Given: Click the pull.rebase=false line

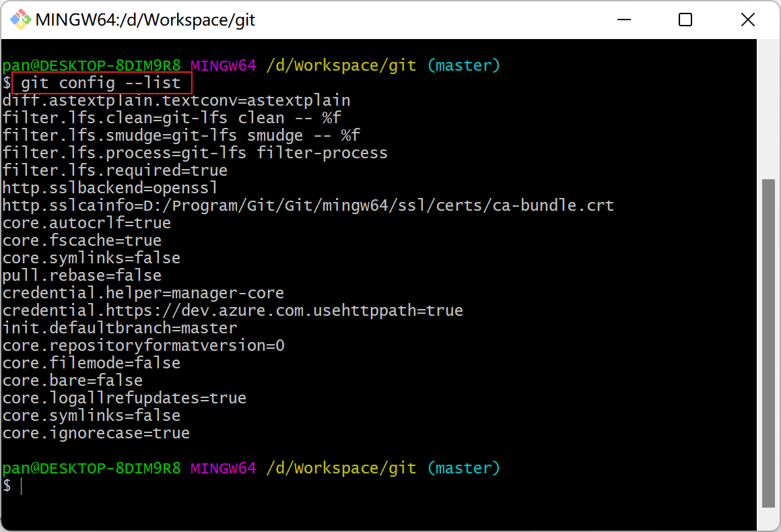Looking at the screenshot, I should pyautogui.click(x=82, y=275).
